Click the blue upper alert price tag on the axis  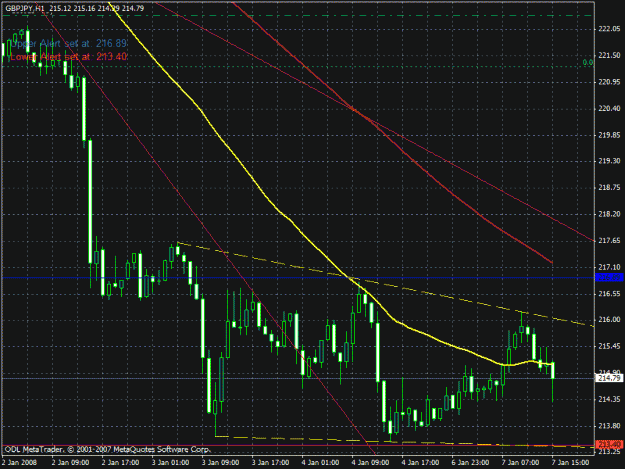609,277
